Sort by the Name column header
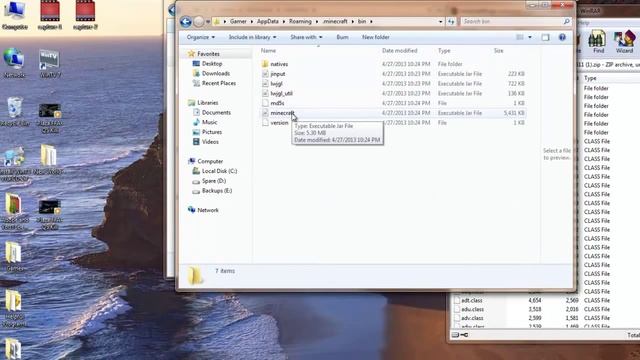The width and height of the screenshot is (640, 360). coord(268,51)
